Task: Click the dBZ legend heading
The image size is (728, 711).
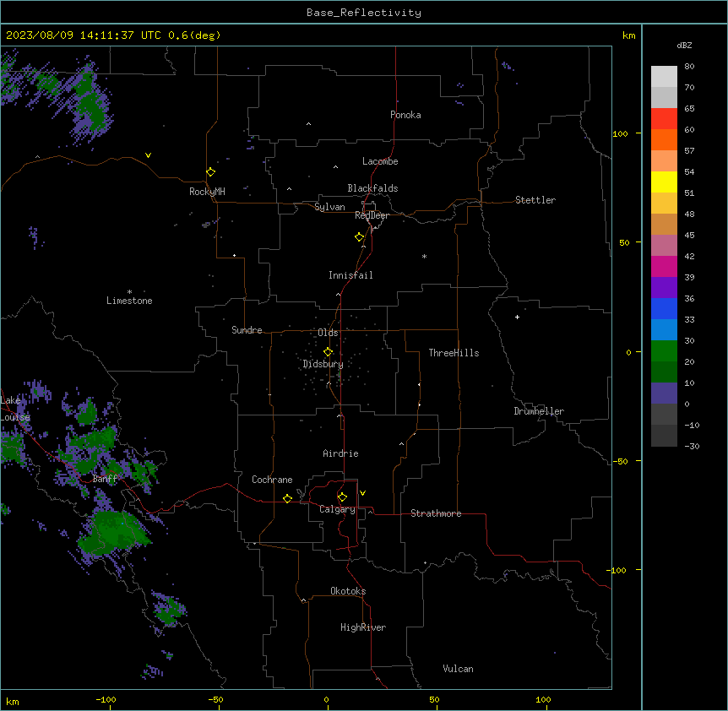Action: click(x=684, y=46)
